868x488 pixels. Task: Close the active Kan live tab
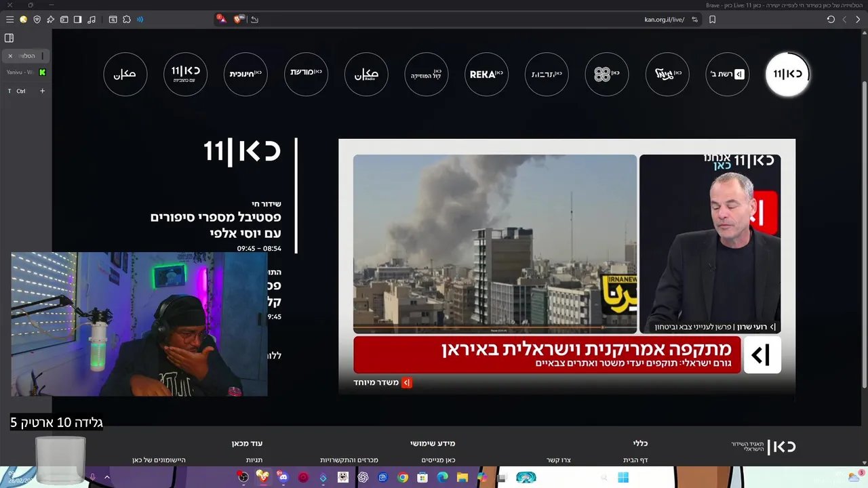(x=10, y=56)
